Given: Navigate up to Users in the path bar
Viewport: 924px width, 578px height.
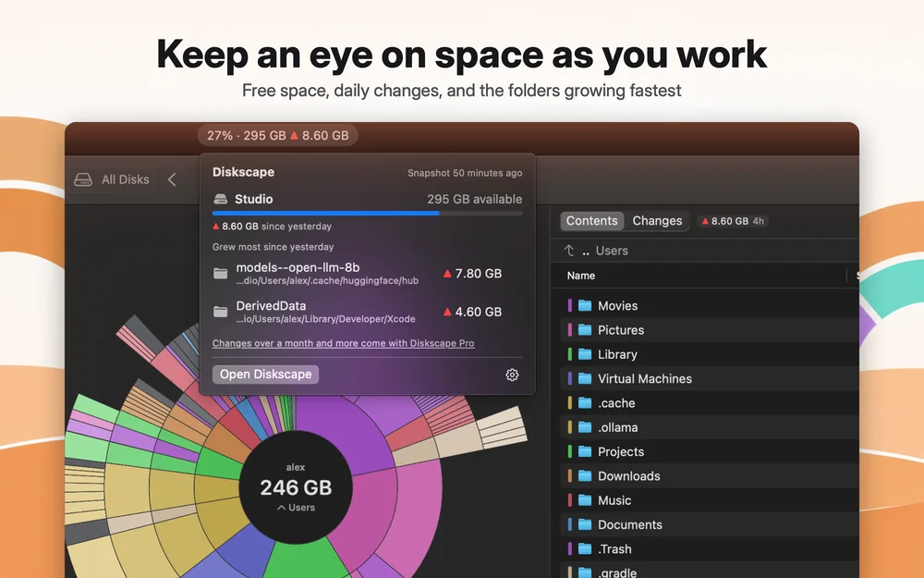Looking at the screenshot, I should [612, 251].
